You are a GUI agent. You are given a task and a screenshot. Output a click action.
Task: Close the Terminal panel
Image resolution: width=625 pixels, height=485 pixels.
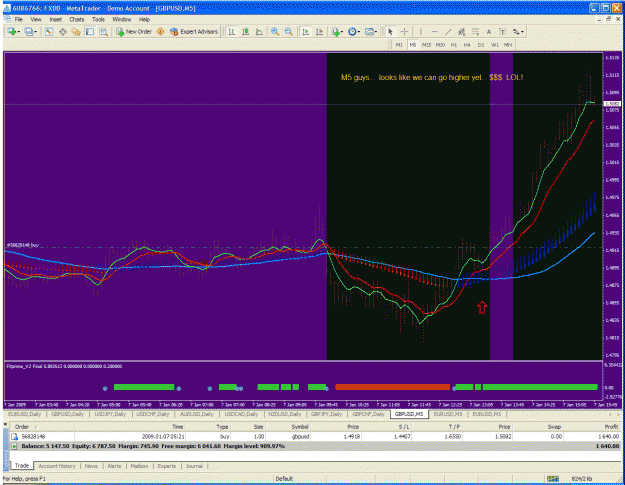tap(6, 425)
